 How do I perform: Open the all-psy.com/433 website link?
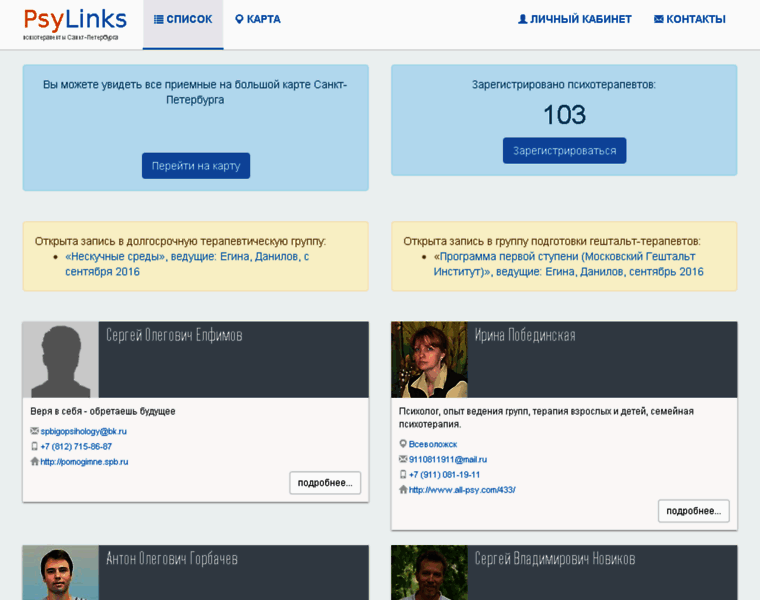462,490
